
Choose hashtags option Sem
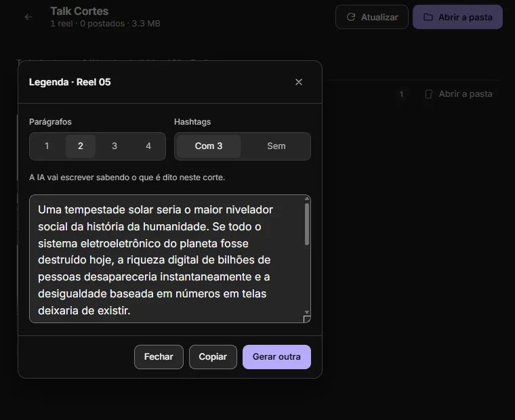(276, 146)
